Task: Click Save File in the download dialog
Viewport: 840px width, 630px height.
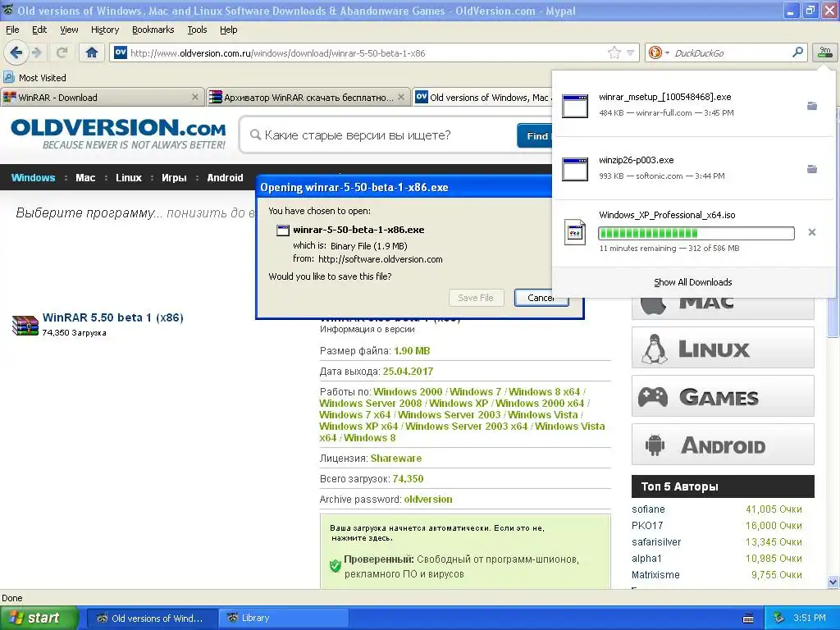Action: pyautogui.click(x=476, y=297)
